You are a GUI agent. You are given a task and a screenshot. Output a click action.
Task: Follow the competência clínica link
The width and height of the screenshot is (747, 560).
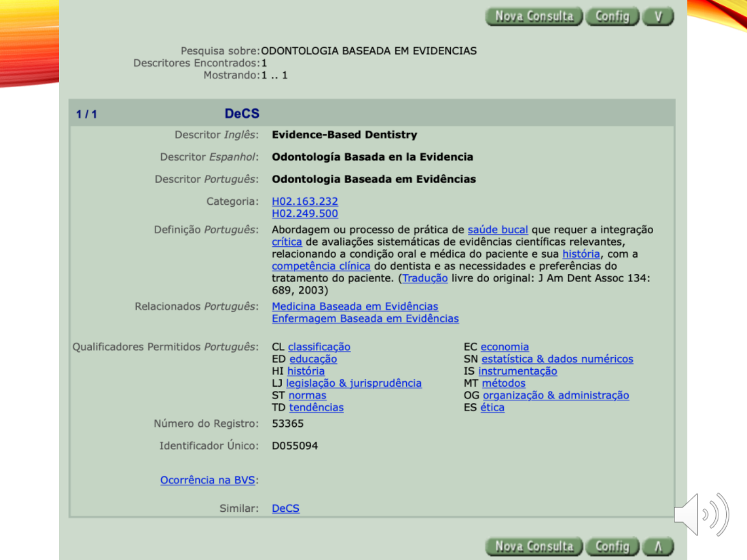pos(321,266)
